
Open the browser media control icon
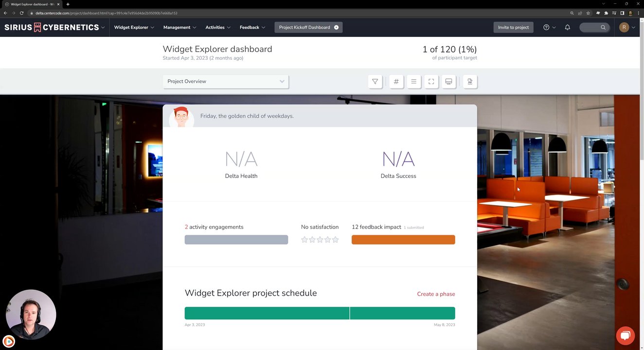614,13
